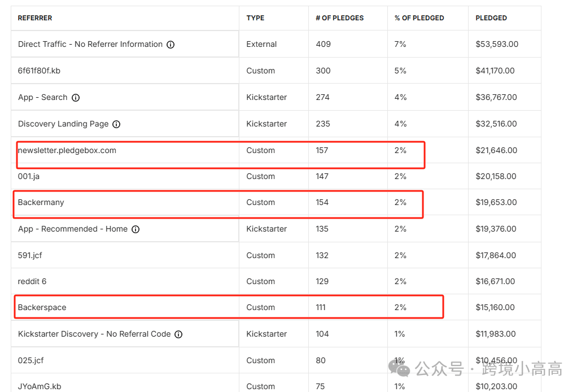Click the WeChat logo in watermark
Screen dimensions: 581x392
(x=403, y=370)
